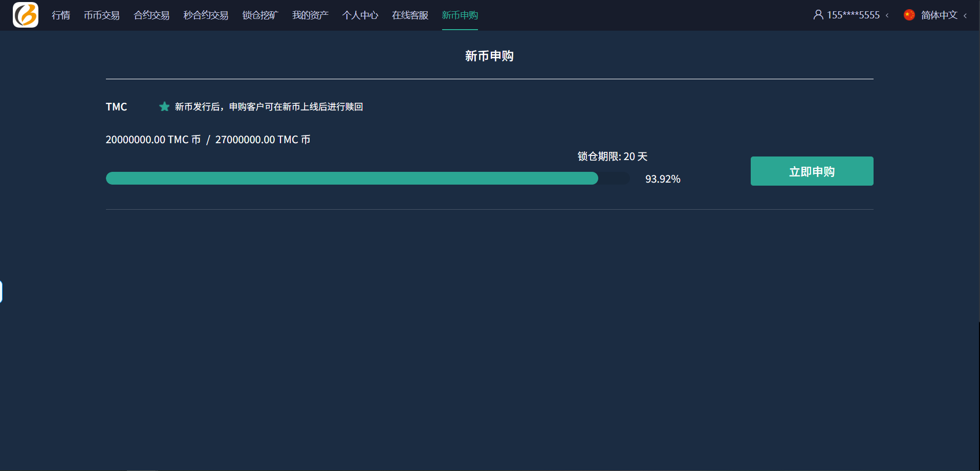The image size is (980, 471).
Task: Go to 个人中心
Action: point(360,15)
